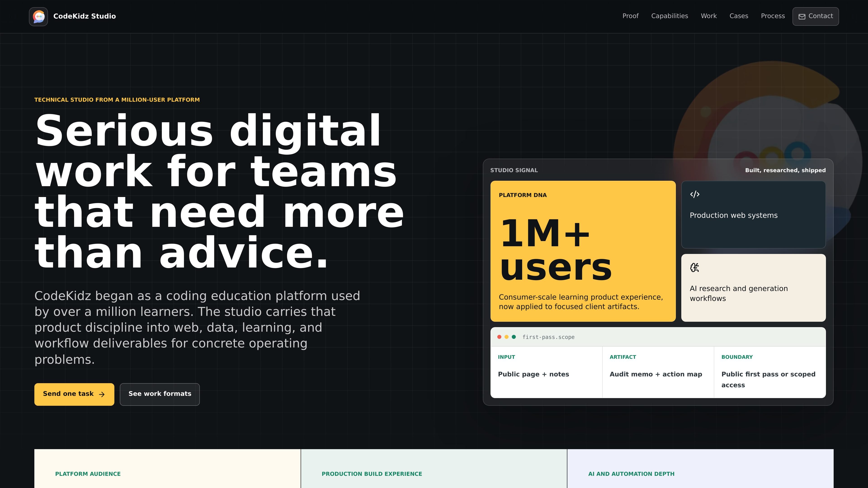Viewport: 868px width, 488px height.
Task: Click the green dot in first-pass.scope header
Action: tap(514, 337)
